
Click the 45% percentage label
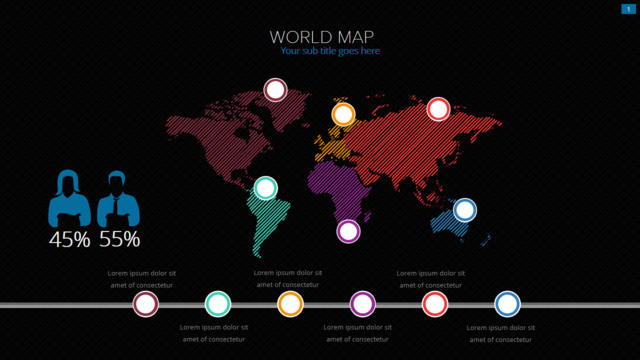(70, 239)
